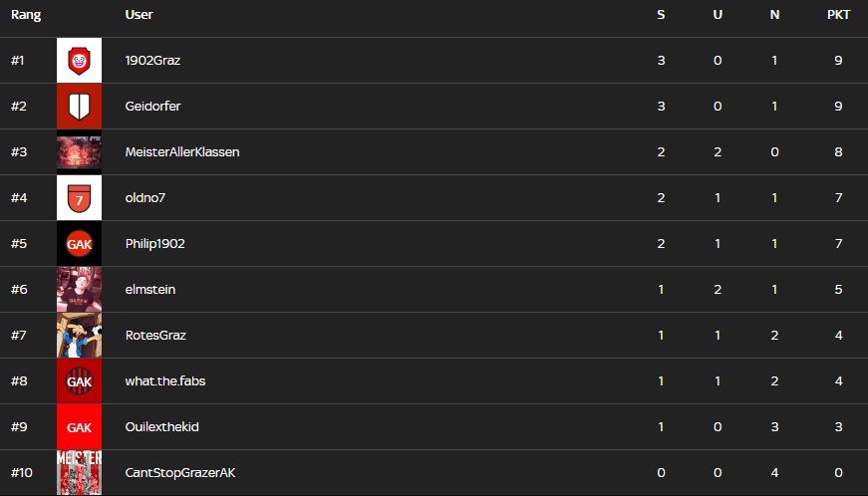Open MeisterAllerKlassen's avatar thumbnail
The image size is (868, 496).
tap(79, 152)
